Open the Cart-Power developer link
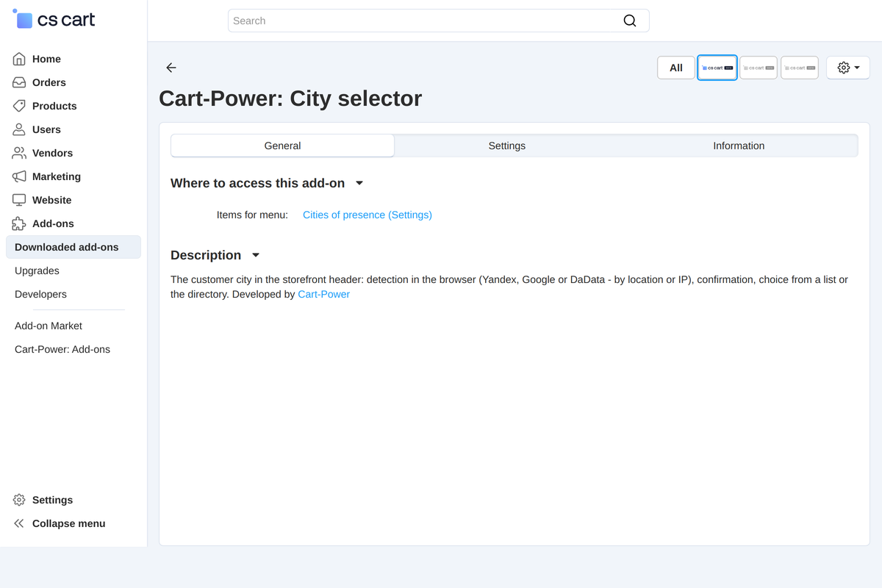 pos(323,294)
